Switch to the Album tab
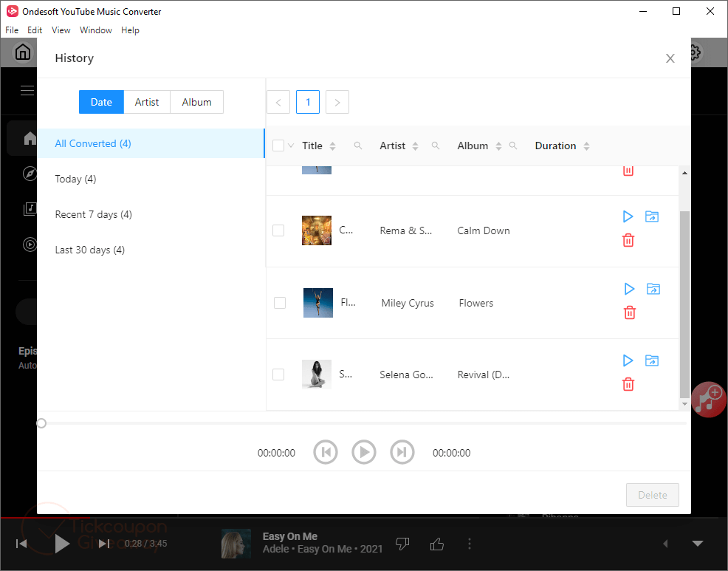This screenshot has height=571, width=728. pos(197,102)
